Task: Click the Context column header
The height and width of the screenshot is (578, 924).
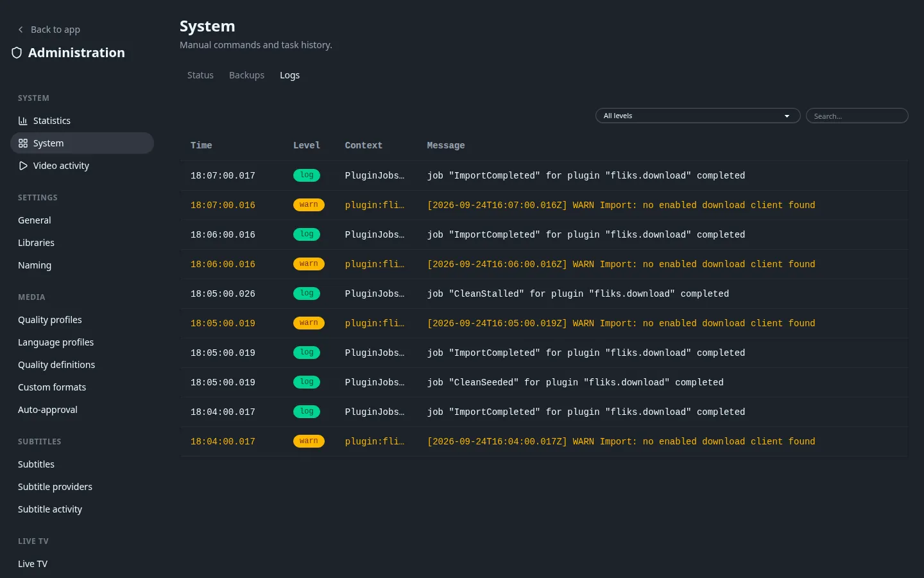Action: pyautogui.click(x=363, y=146)
